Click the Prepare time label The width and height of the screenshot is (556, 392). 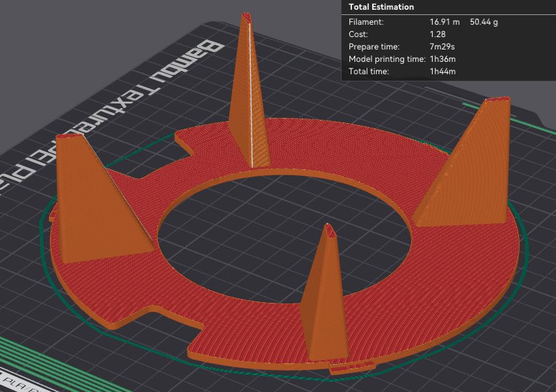(374, 46)
